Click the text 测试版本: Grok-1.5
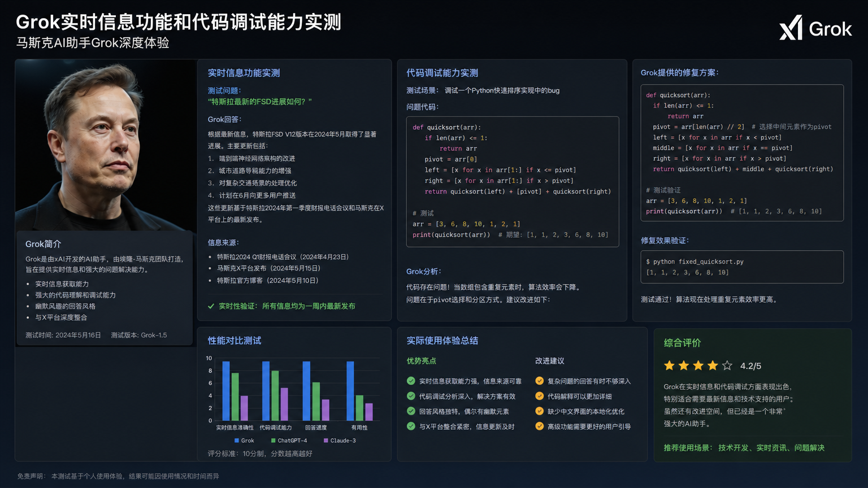The image size is (868, 488). (x=139, y=335)
